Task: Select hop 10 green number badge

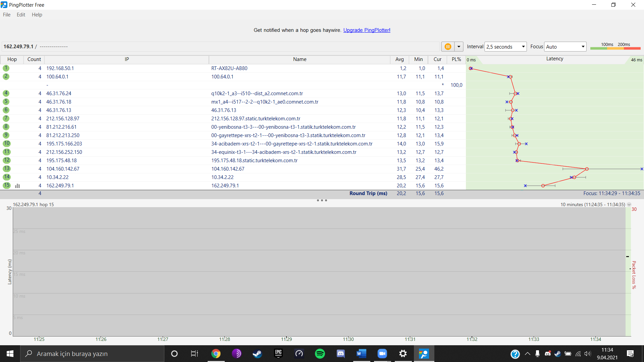Action: [x=7, y=143]
